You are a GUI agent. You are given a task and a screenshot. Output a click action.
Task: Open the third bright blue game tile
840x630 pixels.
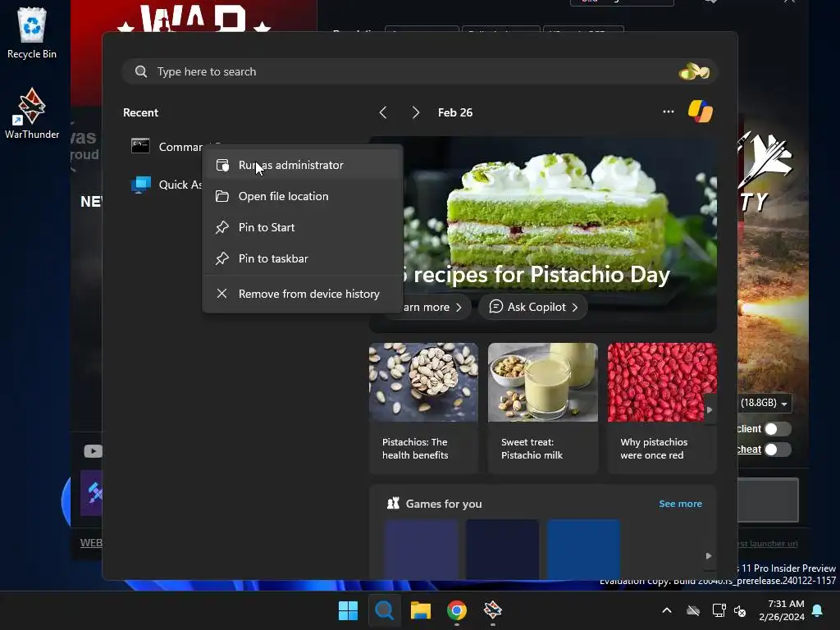583,549
